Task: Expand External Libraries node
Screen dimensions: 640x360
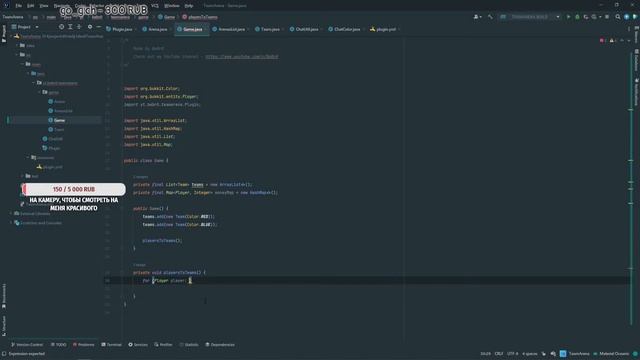Action: click(x=11, y=213)
